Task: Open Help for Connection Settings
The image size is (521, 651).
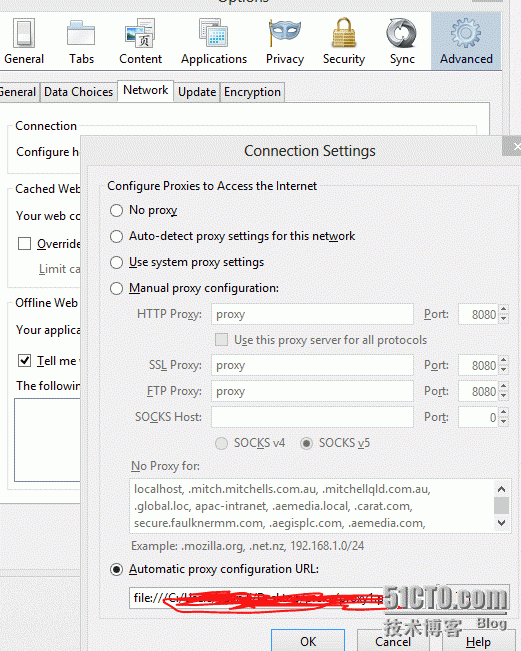Action: pos(477,641)
